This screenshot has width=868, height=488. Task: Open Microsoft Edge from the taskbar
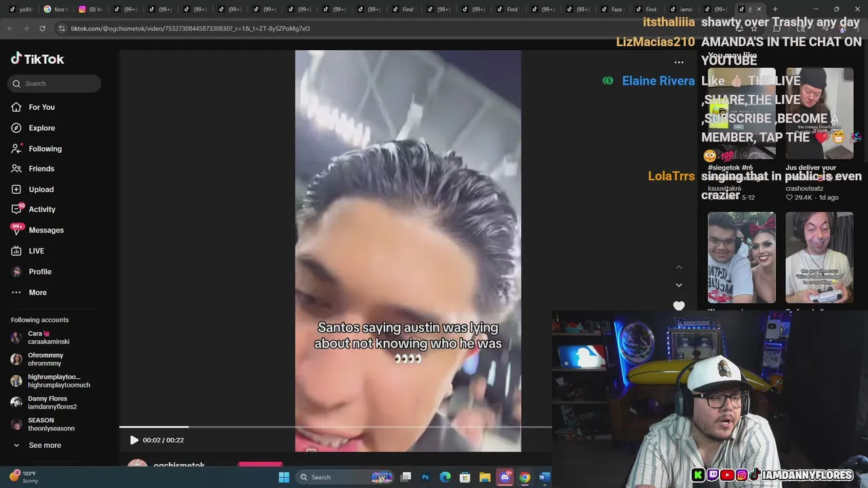(x=445, y=477)
